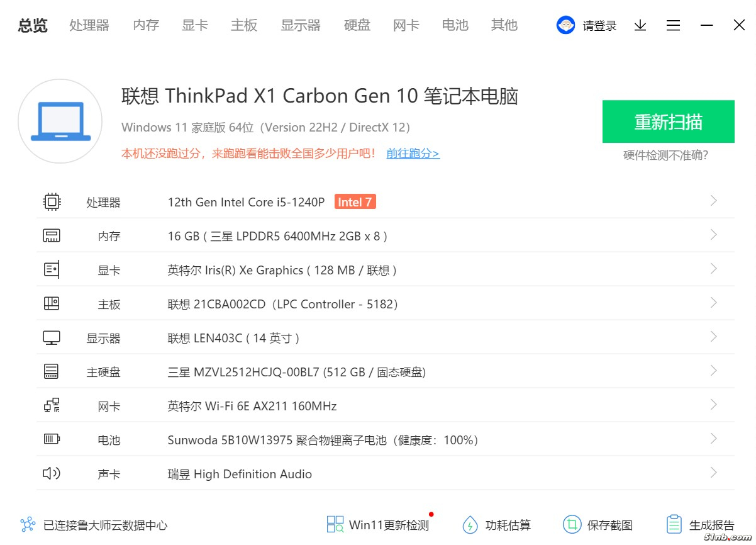756x545 pixels.
Task: Click the processor chip icon
Action: tap(52, 202)
